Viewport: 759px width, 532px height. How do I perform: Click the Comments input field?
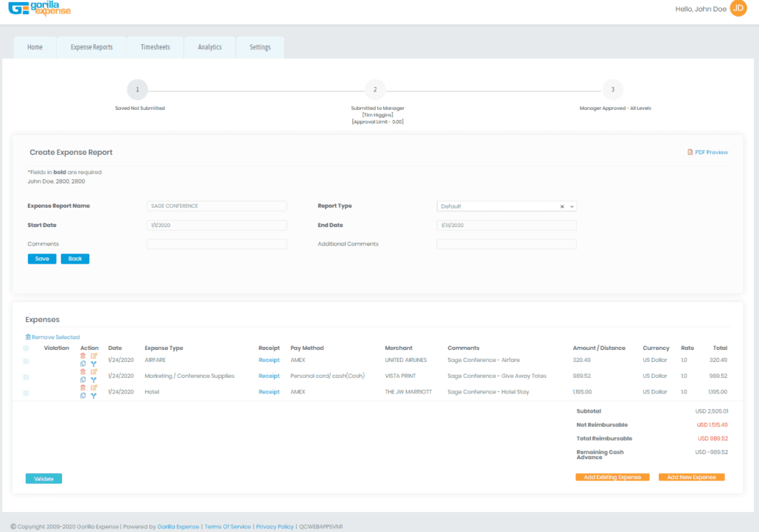point(216,245)
